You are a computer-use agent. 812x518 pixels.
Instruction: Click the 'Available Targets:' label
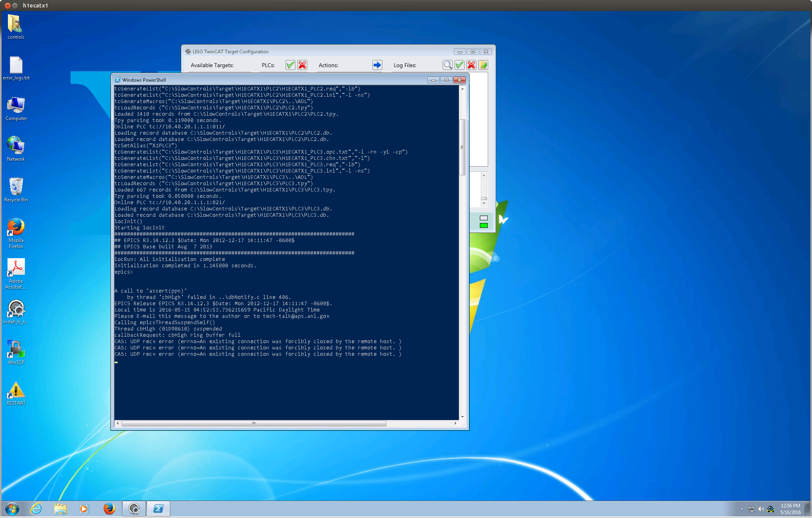pyautogui.click(x=212, y=65)
